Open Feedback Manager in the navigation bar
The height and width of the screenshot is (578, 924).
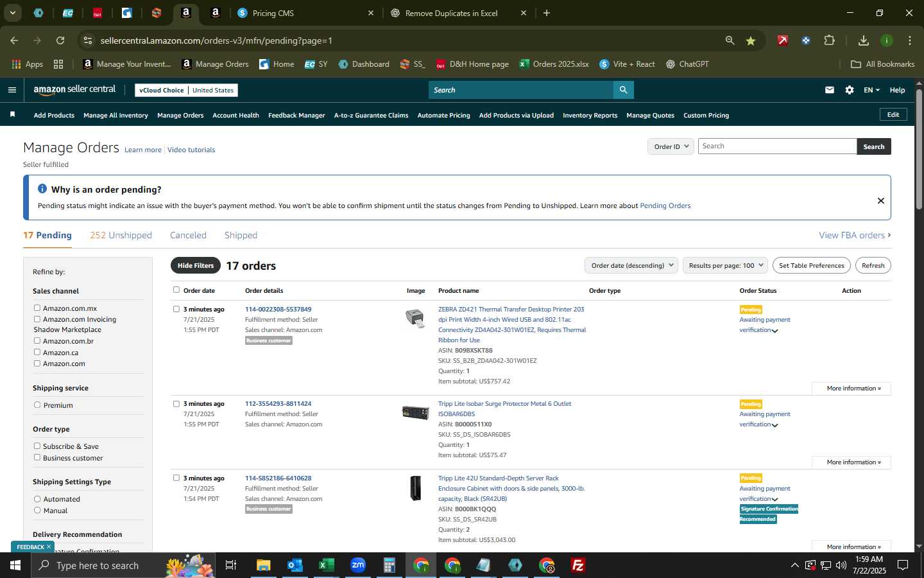(296, 116)
